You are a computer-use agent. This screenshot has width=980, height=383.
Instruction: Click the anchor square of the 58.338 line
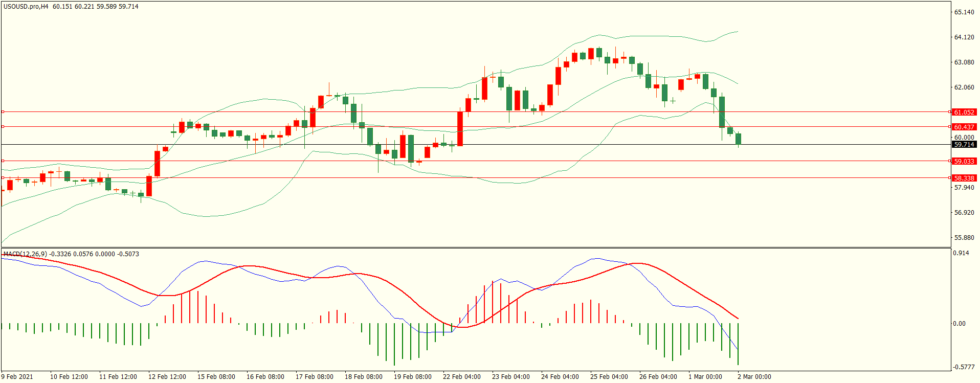(3, 177)
